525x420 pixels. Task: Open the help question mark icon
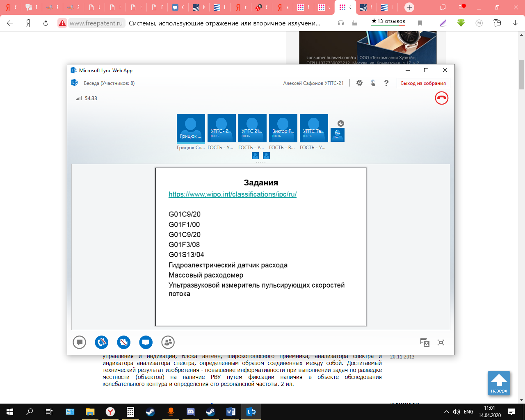[386, 83]
